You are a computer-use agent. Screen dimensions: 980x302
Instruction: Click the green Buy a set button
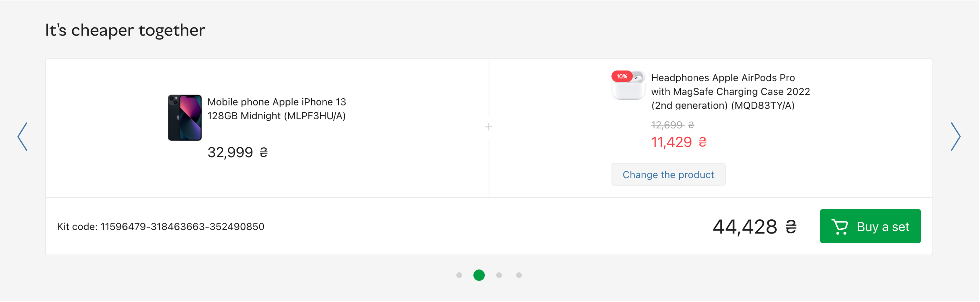point(870,226)
